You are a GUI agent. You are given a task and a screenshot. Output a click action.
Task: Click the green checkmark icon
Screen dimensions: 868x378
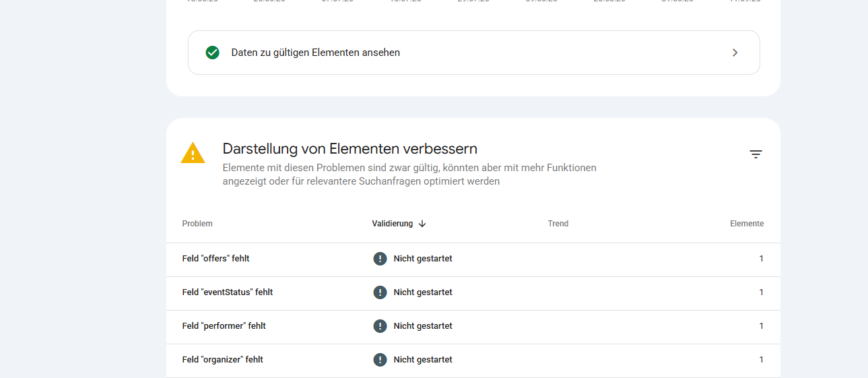(212, 53)
